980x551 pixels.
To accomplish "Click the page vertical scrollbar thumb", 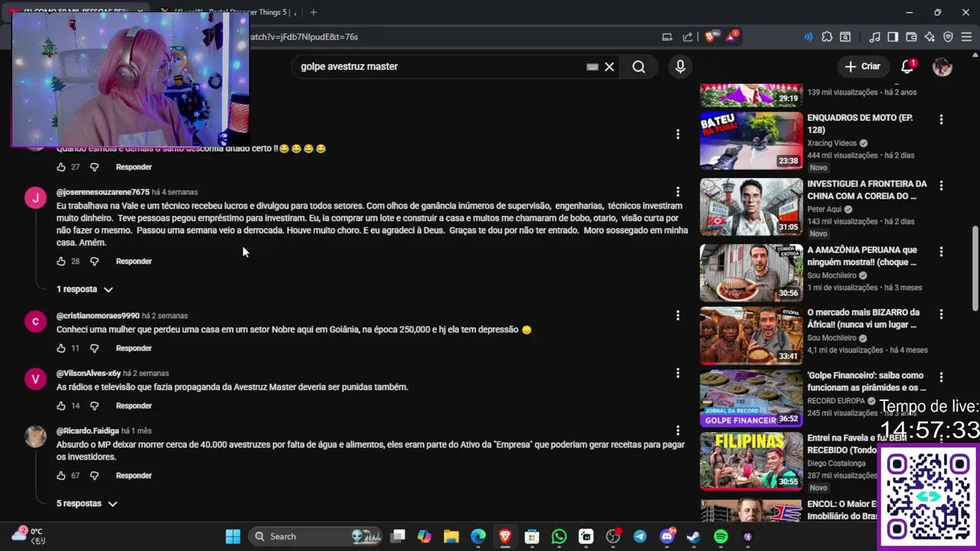I will (975, 268).
